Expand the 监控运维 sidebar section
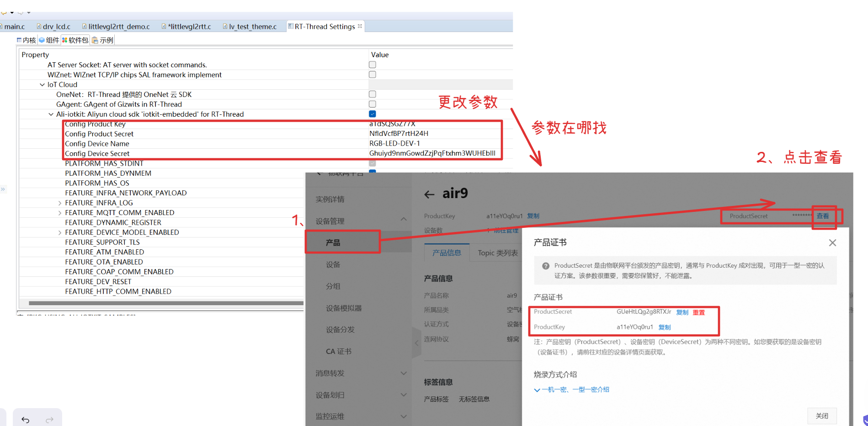This screenshot has height=426, width=868. [404, 416]
